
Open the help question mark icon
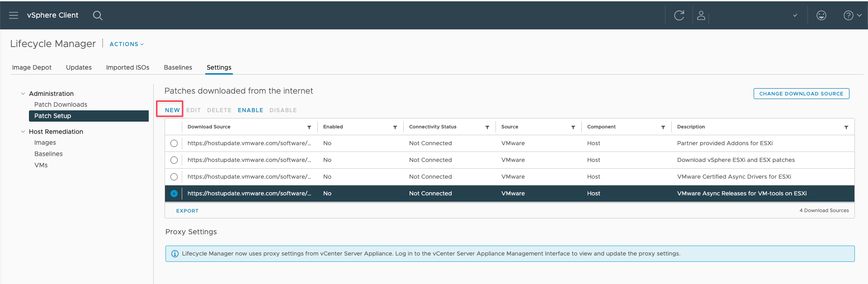coord(848,15)
